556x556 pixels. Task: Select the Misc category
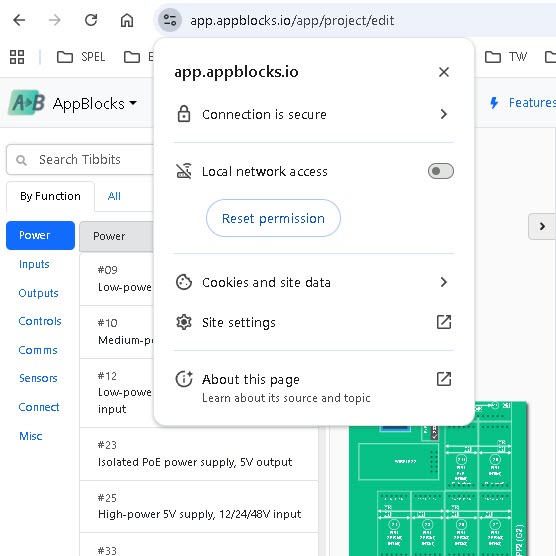[30, 436]
